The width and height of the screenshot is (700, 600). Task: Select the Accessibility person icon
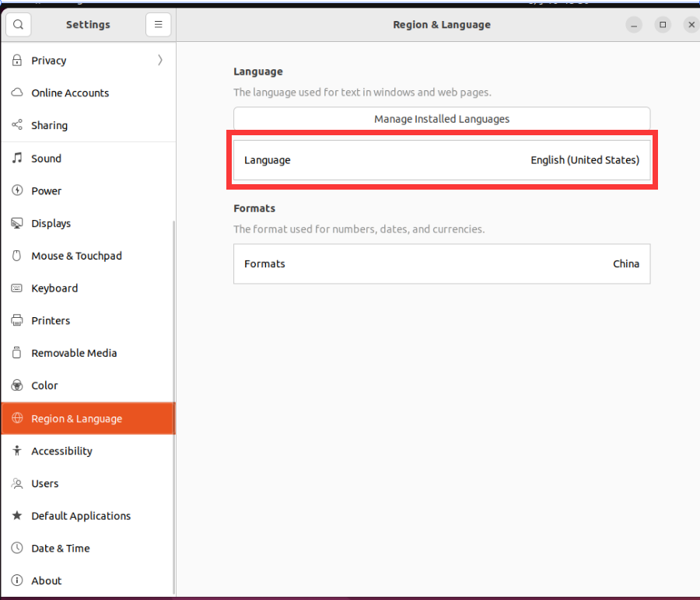pyautogui.click(x=17, y=452)
